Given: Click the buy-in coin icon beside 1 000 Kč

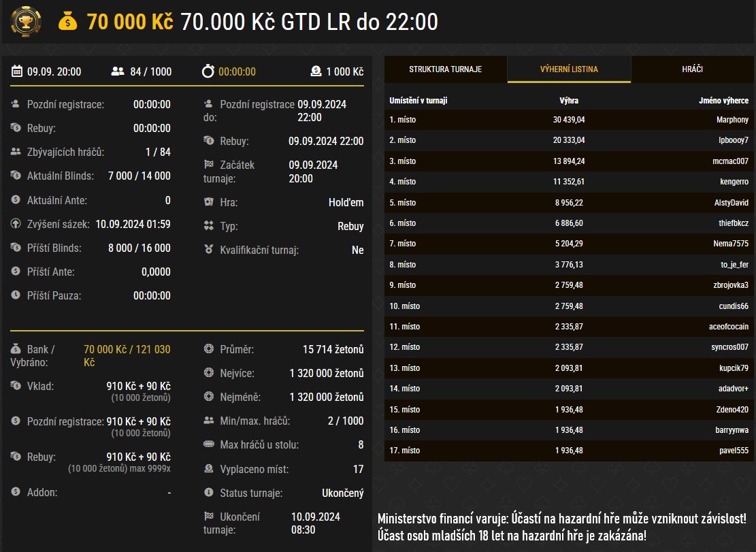Looking at the screenshot, I should tap(316, 71).
